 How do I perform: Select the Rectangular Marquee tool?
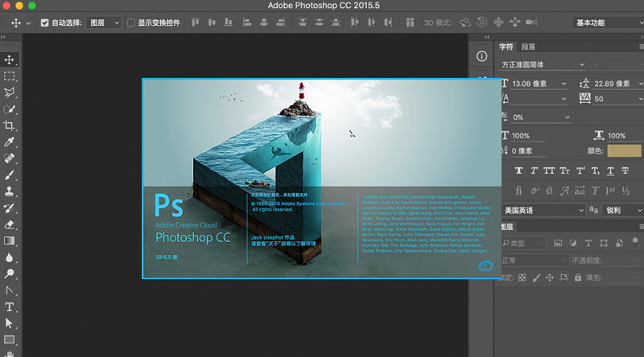10,76
